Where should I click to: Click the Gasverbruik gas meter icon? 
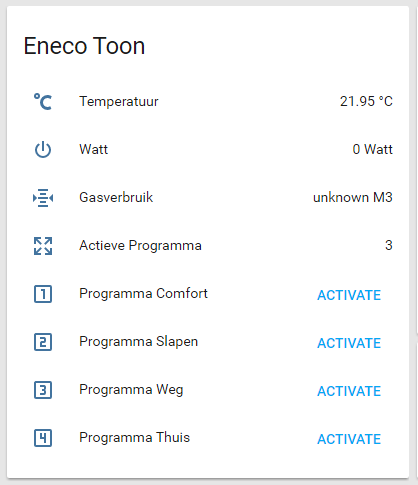pos(43,198)
